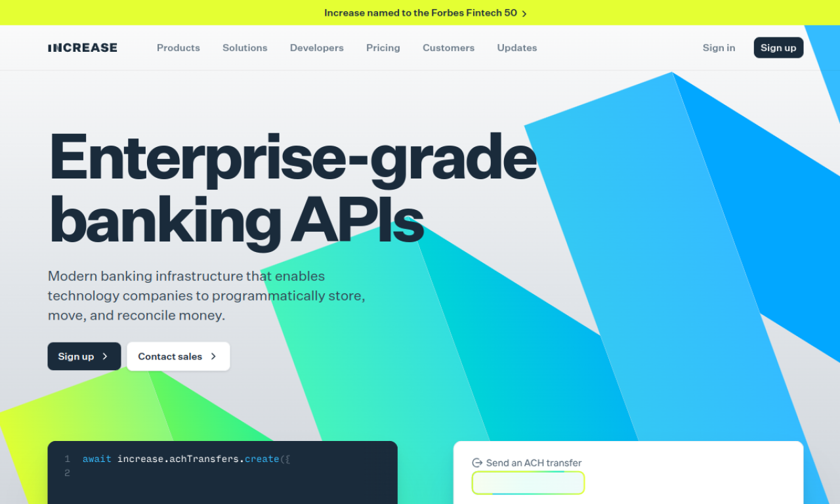Expand the Solutions navigation menu
Image resolution: width=840 pixels, height=504 pixels.
pyautogui.click(x=245, y=48)
